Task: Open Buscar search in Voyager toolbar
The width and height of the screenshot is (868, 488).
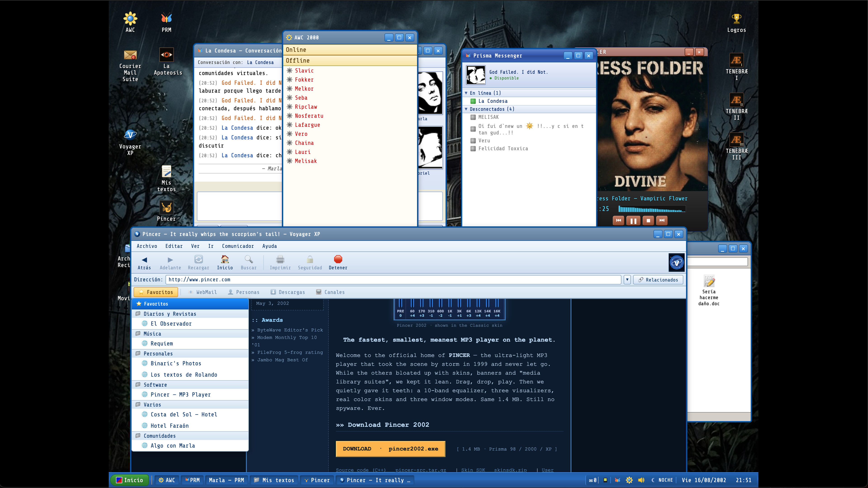Action: click(x=249, y=263)
